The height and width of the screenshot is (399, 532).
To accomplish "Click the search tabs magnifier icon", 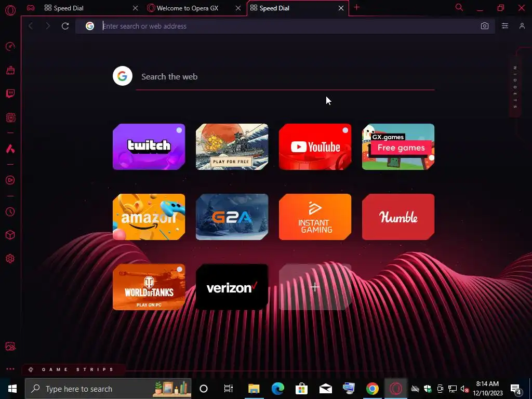I will pyautogui.click(x=459, y=7).
